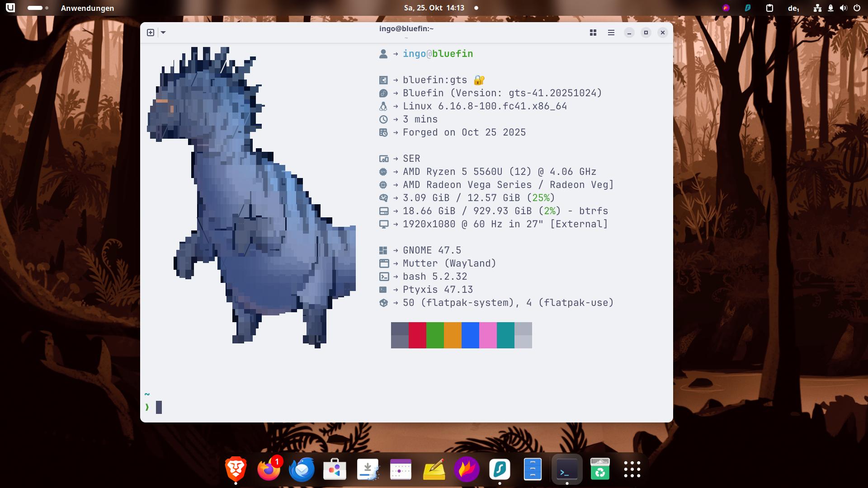Expand the de keyboard layout selector
868x488 pixels.
(x=793, y=8)
